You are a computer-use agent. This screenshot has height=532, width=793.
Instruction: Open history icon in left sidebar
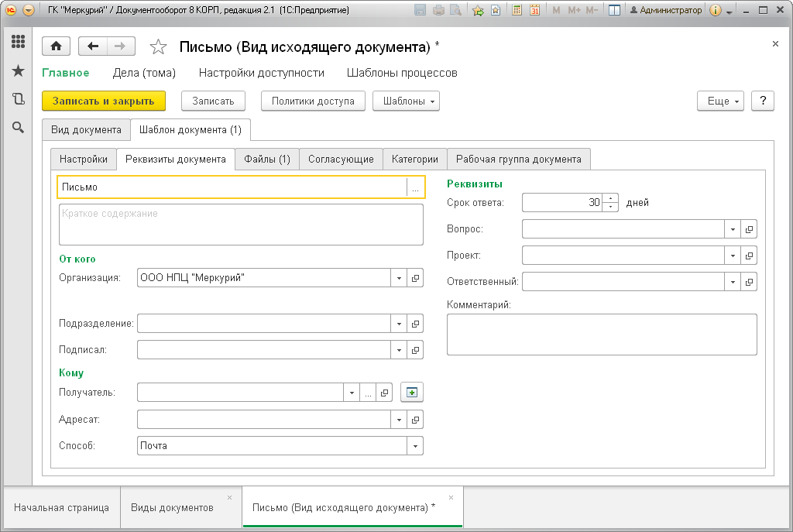tap(19, 99)
